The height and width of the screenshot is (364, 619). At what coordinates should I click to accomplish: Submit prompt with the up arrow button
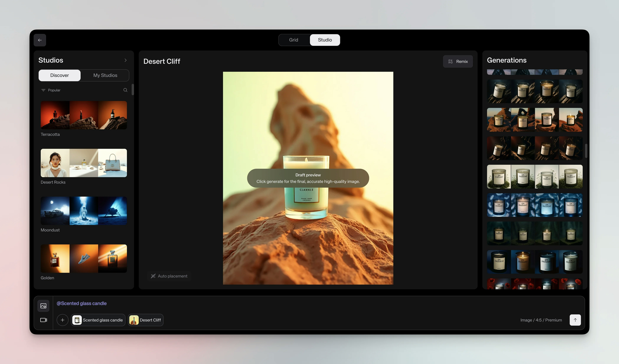tap(575, 320)
